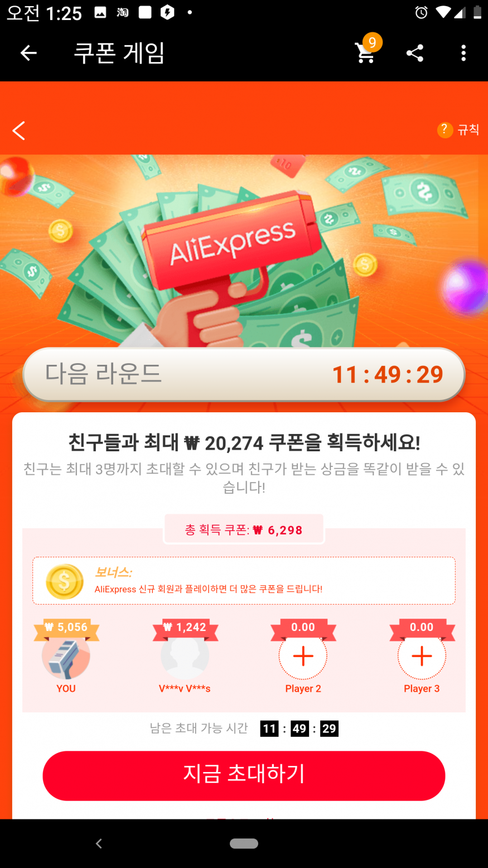Tap the gold coin bonus icon
The height and width of the screenshot is (868, 488).
pyautogui.click(x=65, y=581)
